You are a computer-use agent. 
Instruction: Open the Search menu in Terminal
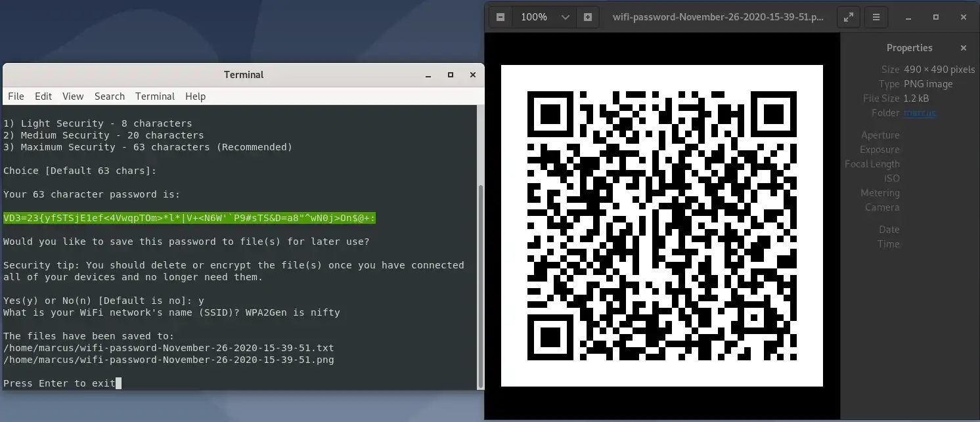109,96
